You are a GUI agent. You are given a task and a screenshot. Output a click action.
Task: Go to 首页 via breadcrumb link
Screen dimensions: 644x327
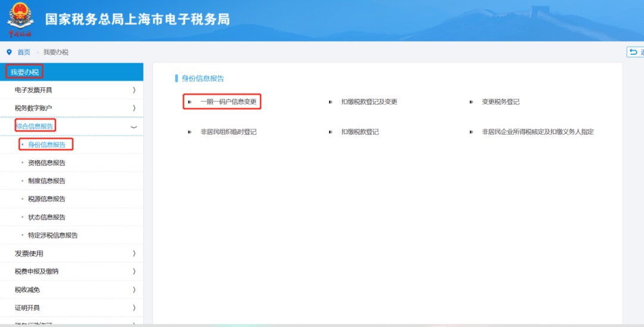(x=24, y=52)
